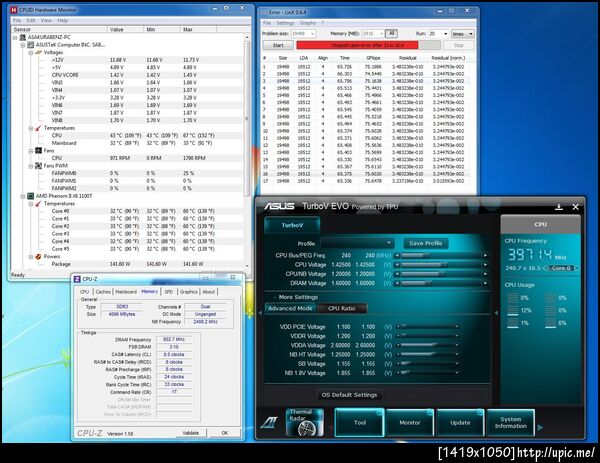The width and height of the screenshot is (600, 463).
Task: Click the HWMonitor vertical scrollbar
Action: click(247, 152)
